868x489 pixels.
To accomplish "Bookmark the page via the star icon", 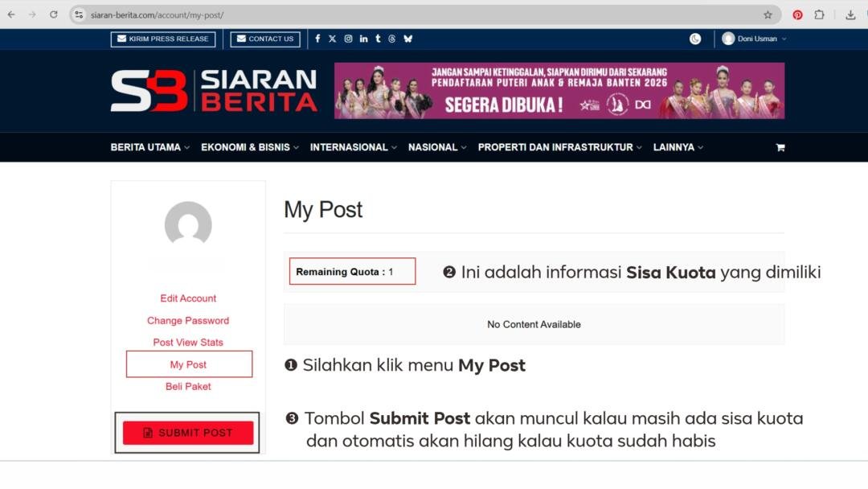I will click(x=768, y=14).
